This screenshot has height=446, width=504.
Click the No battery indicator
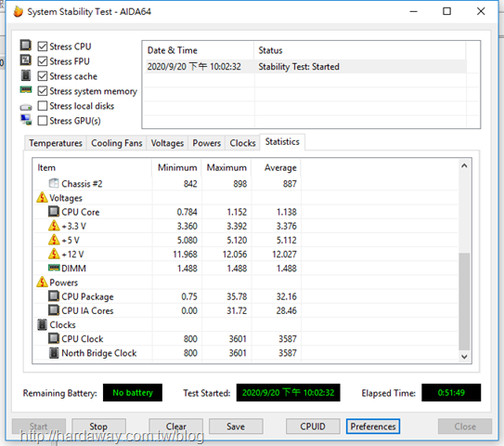[x=133, y=393]
